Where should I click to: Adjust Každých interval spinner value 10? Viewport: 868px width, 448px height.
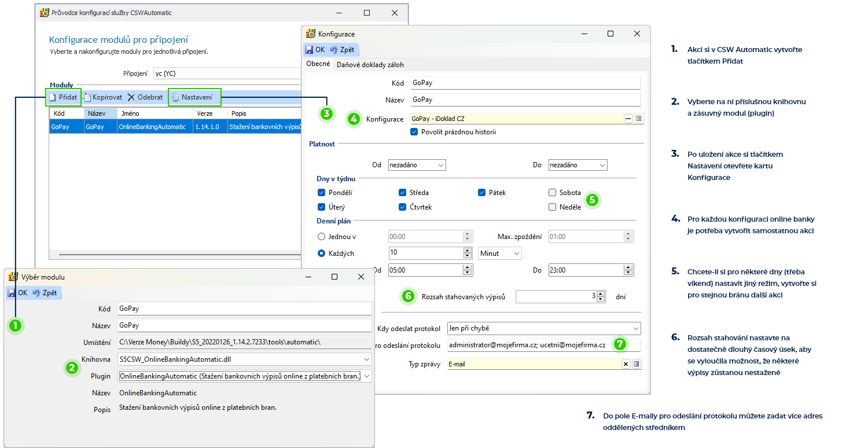[x=468, y=254]
